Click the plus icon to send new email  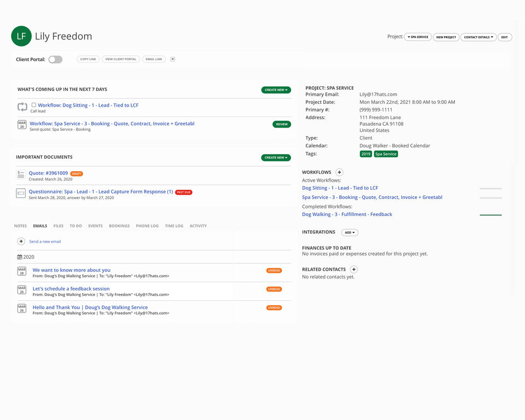click(x=21, y=241)
